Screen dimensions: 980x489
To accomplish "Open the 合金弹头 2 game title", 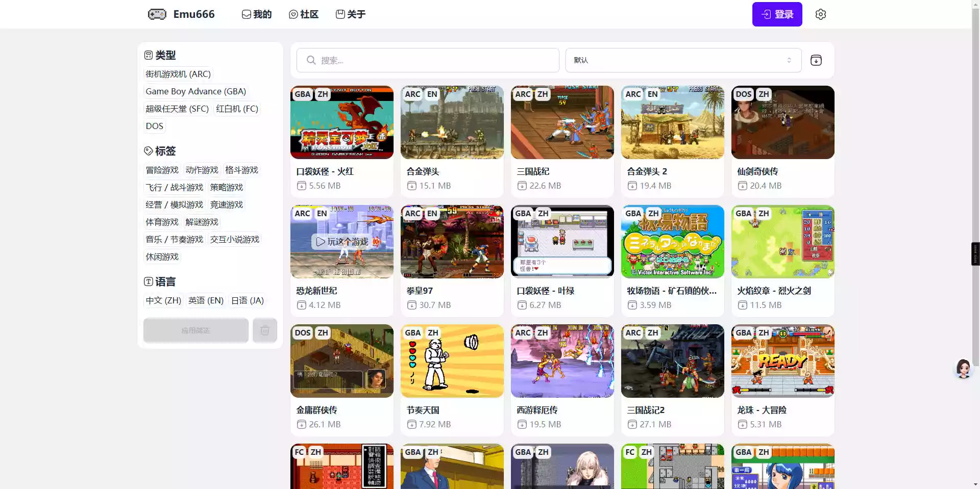I will [x=647, y=172].
